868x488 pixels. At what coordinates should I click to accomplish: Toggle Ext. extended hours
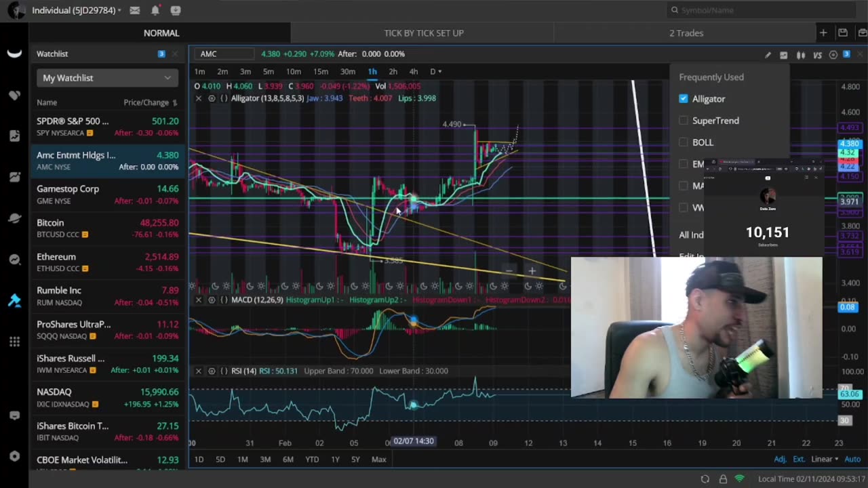click(x=799, y=459)
